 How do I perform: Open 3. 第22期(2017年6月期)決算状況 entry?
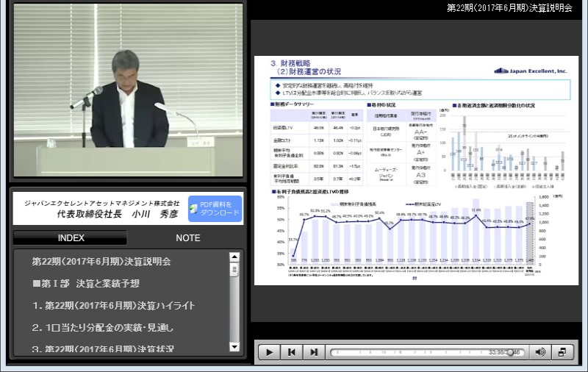tap(103, 348)
